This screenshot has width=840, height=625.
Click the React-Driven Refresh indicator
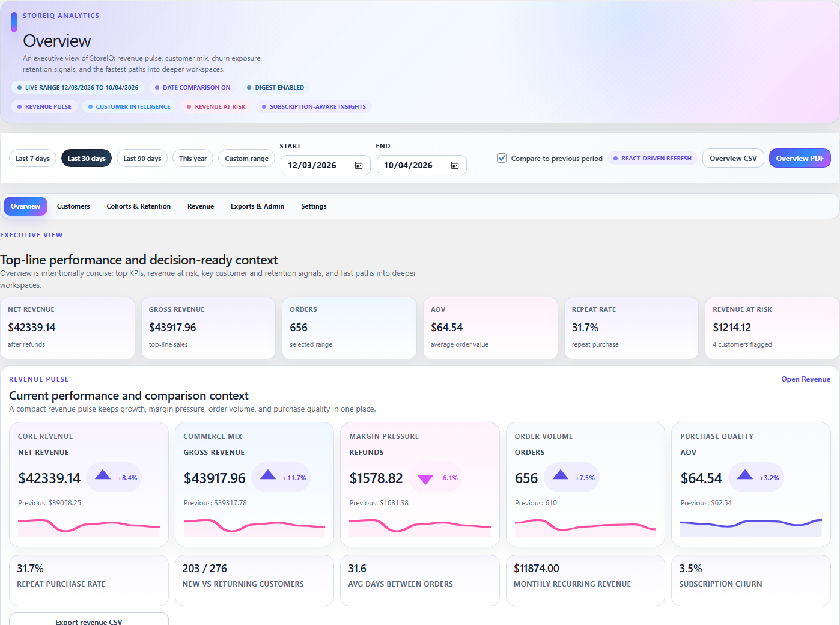[653, 158]
